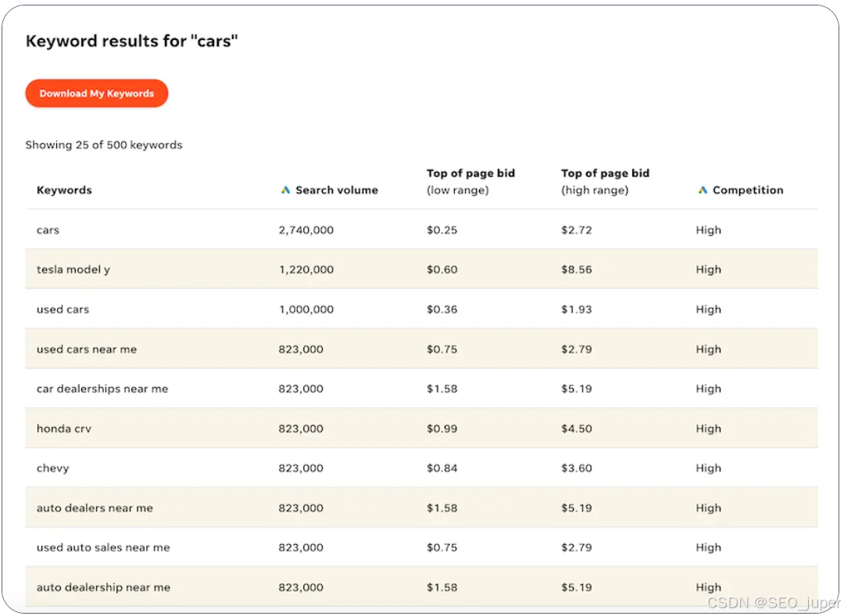Select the keyword "used cars"
Image resolution: width=844 pixels, height=616 pixels.
point(63,309)
